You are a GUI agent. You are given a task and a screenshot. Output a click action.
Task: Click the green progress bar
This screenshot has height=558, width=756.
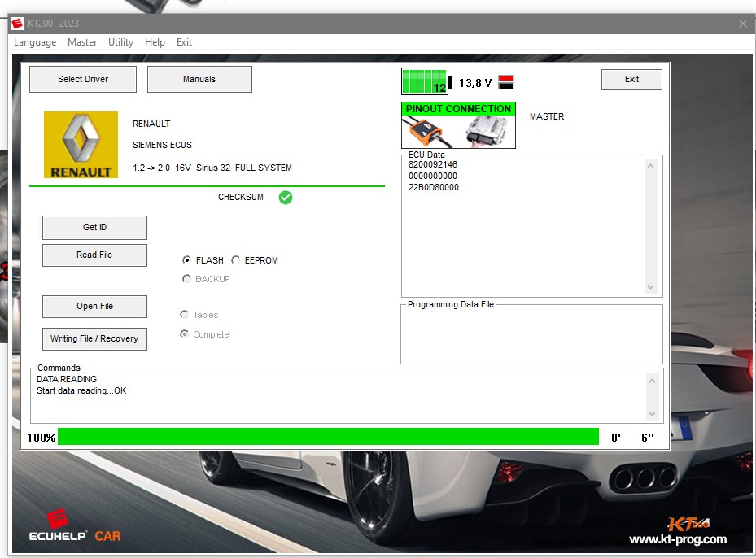click(x=328, y=437)
